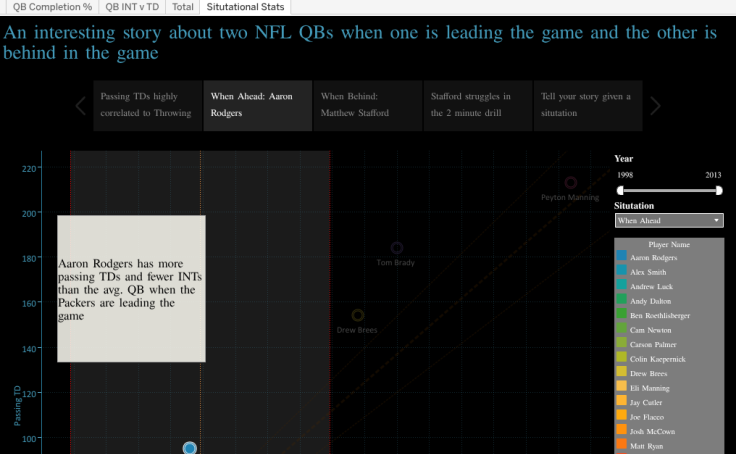Open 'Tell your story given a situtation' point
The width and height of the screenshot is (736, 454).
pos(588,105)
